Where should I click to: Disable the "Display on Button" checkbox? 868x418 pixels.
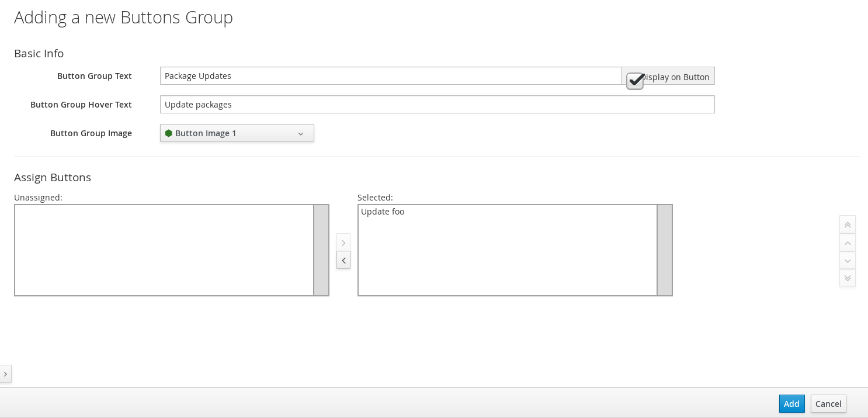[x=635, y=80]
